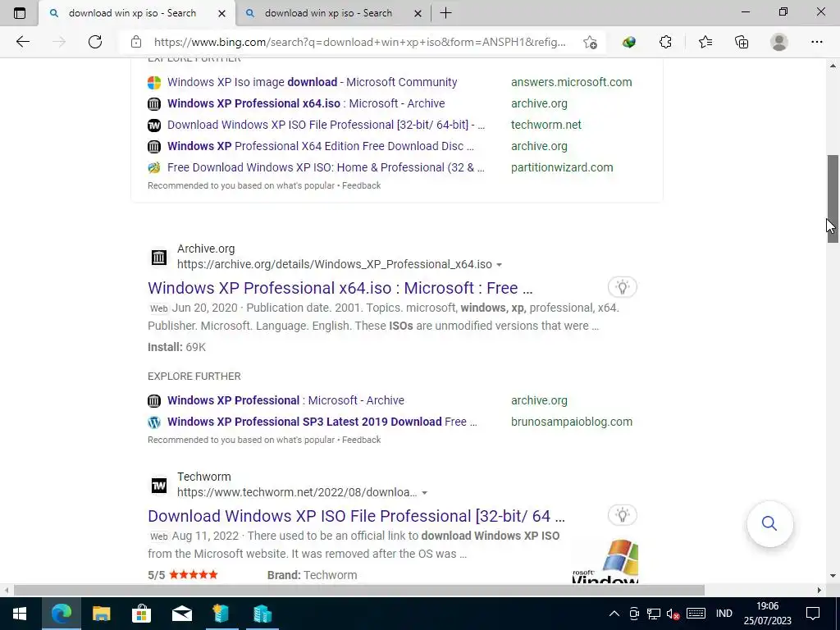Click lightbulb insights icon for Techworm result
840x630 pixels.
(x=622, y=515)
